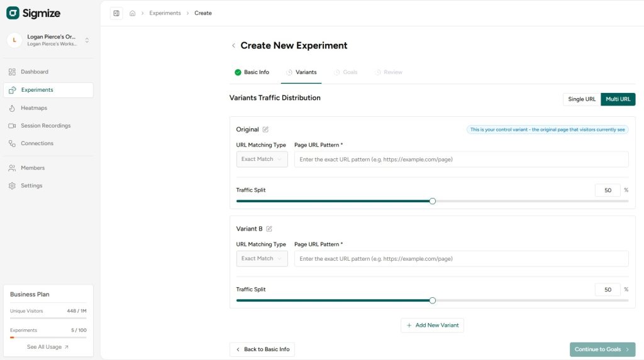Open Heatmaps from the sidebar
The width and height of the screenshot is (644, 360).
pyautogui.click(x=34, y=108)
